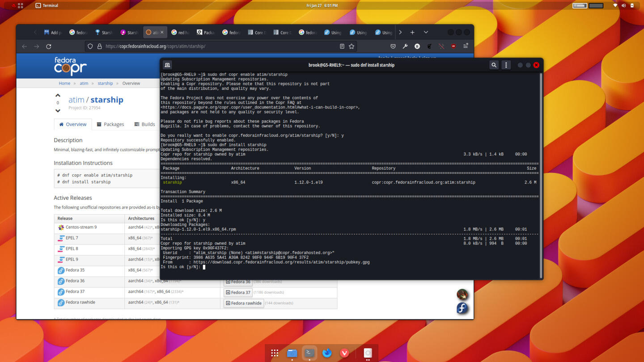Click the starship breadcrumb link
Screen dimensions: 644x362
click(105, 83)
